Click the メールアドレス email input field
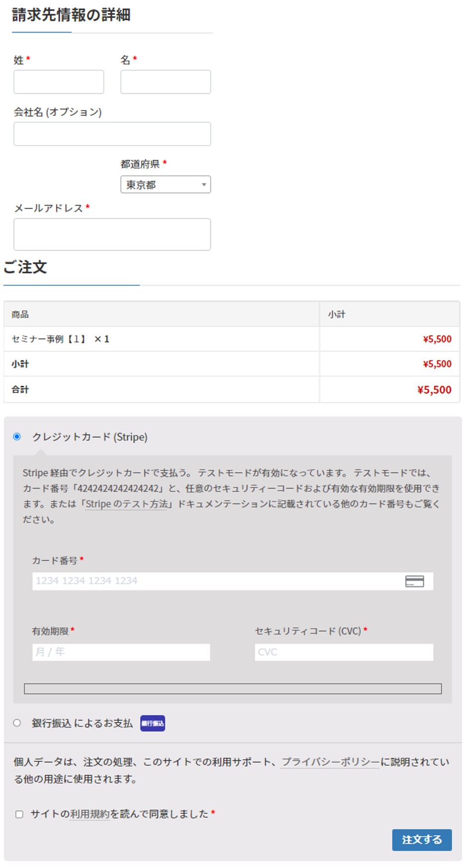The image size is (469, 868). (x=112, y=234)
